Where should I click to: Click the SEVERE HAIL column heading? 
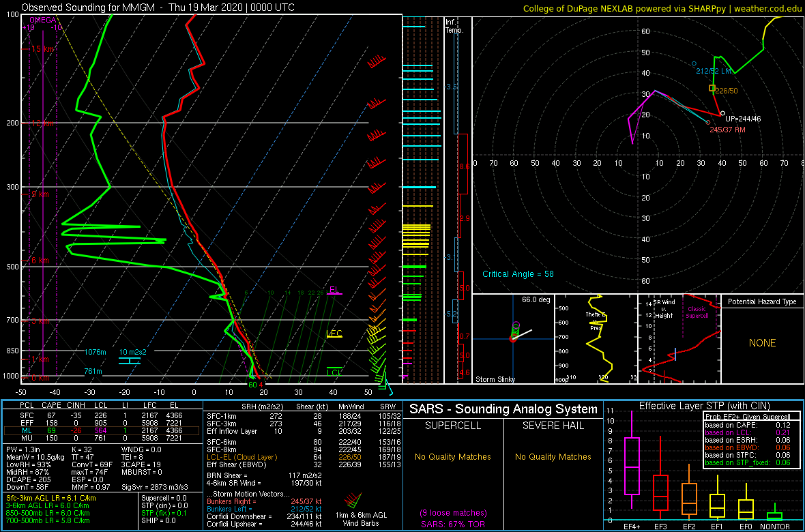555,426
